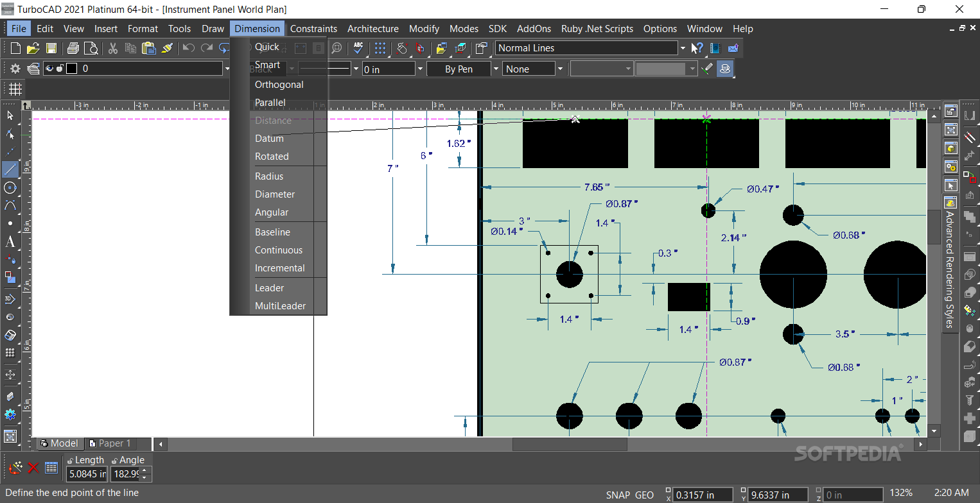Expand the layer dropdown arrow
Screen dimensions: 980x503
tap(227, 69)
